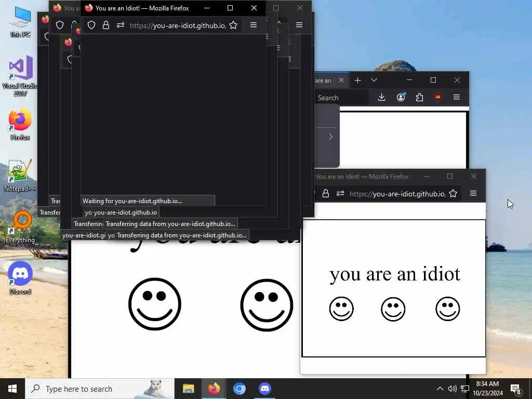Open Chromium browser taskbar icon

point(239,389)
